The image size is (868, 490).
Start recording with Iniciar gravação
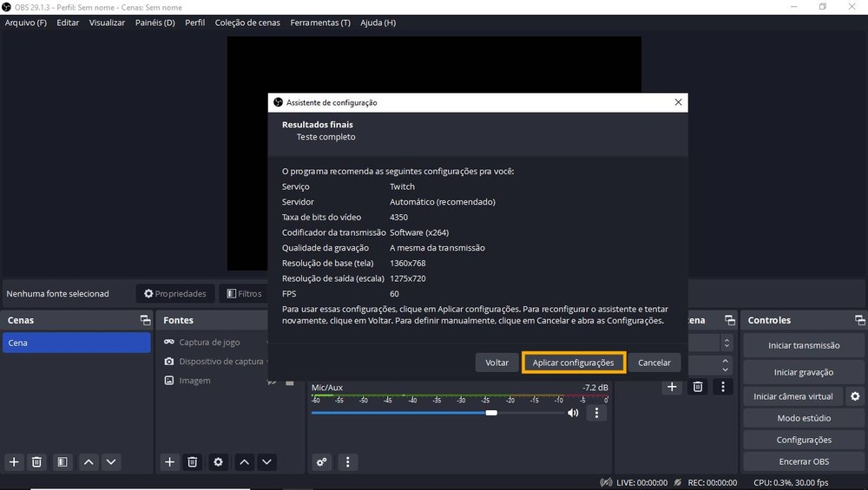pos(803,372)
